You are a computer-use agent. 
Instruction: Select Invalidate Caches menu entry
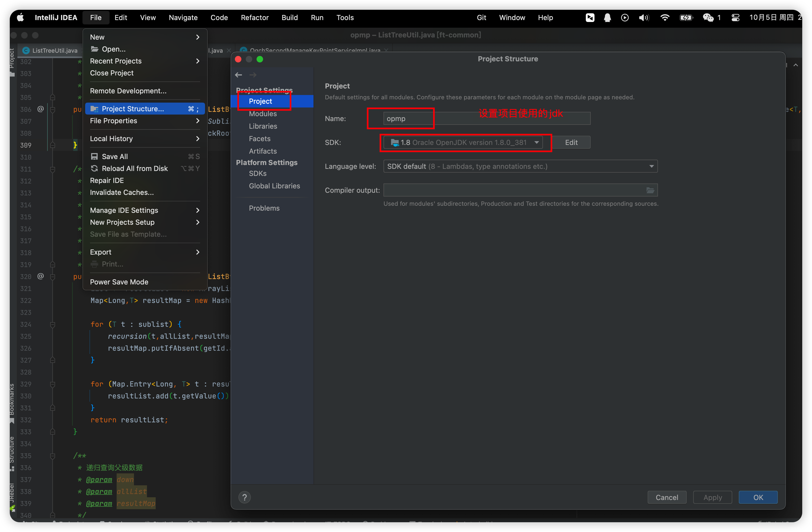122,192
